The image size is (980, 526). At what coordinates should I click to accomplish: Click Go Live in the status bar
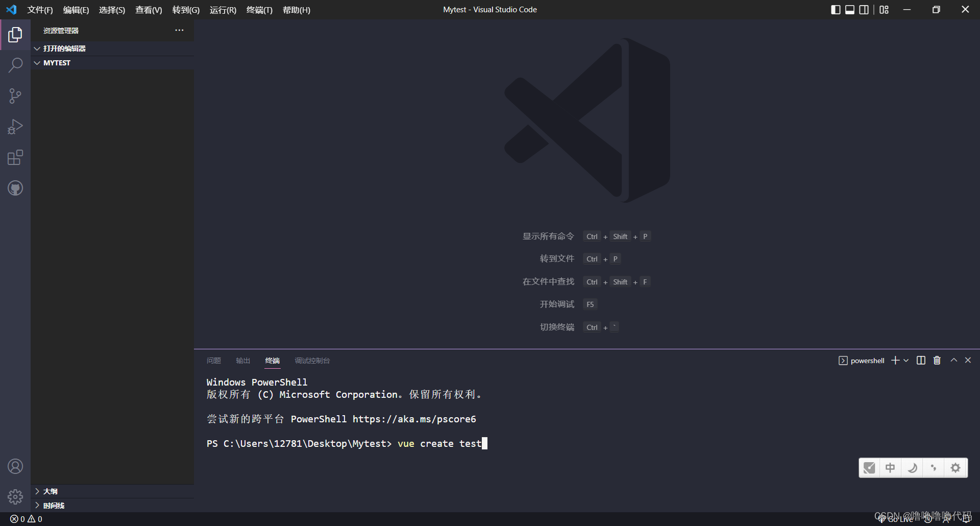tap(895, 519)
